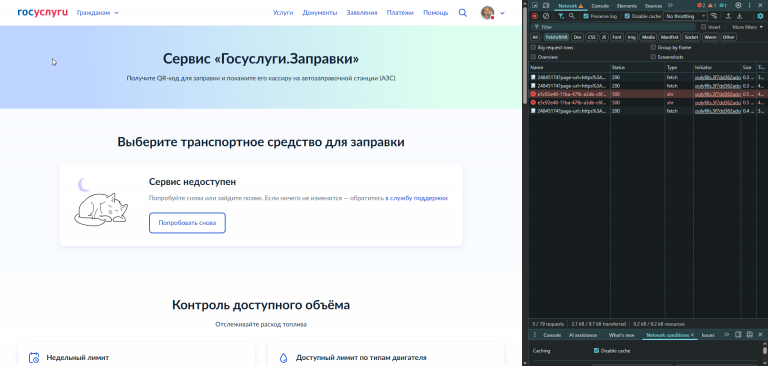
Task: Select the highlighted failed e5c92e48 xhr request
Action: click(648, 94)
